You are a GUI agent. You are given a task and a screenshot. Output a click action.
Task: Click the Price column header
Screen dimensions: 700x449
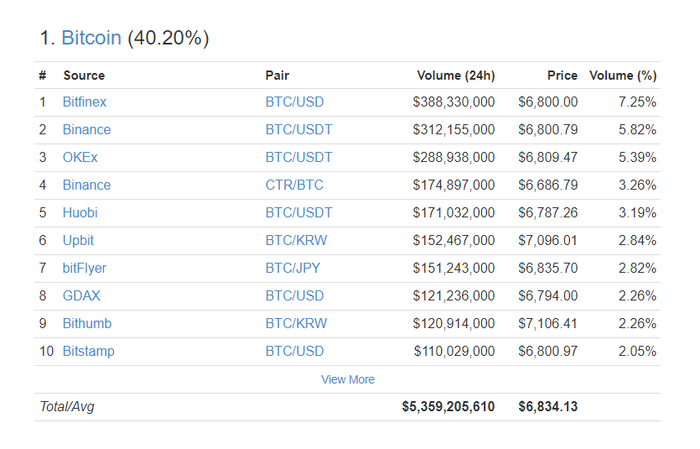562,75
